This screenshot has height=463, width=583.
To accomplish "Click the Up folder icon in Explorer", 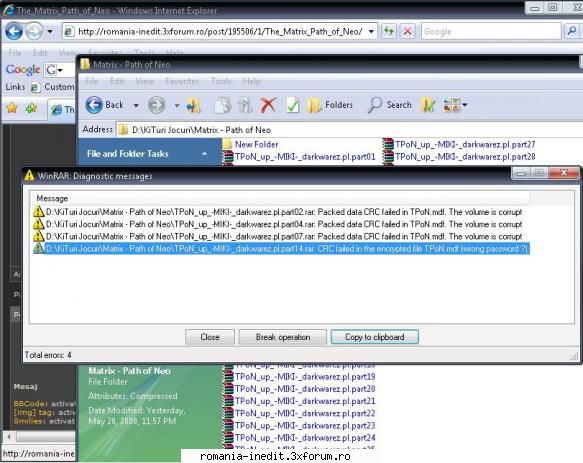I will [194, 105].
